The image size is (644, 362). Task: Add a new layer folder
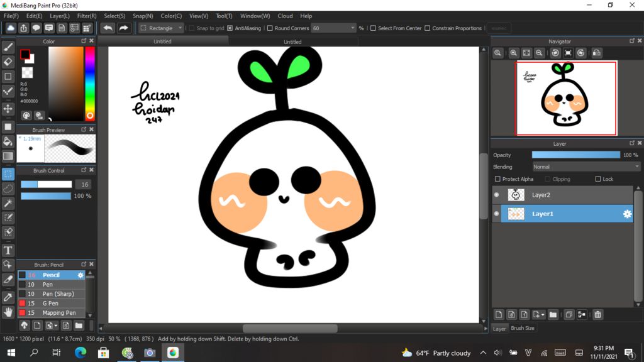553,315
